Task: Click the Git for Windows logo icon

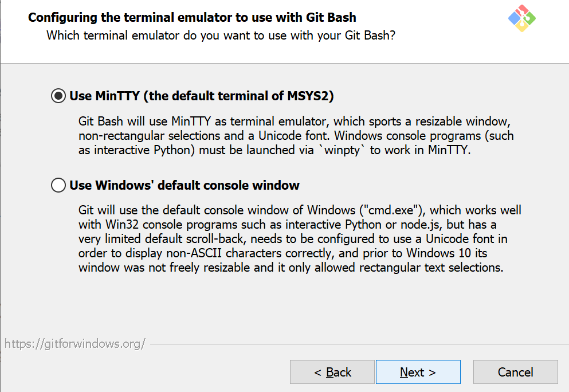Action: 521,18
